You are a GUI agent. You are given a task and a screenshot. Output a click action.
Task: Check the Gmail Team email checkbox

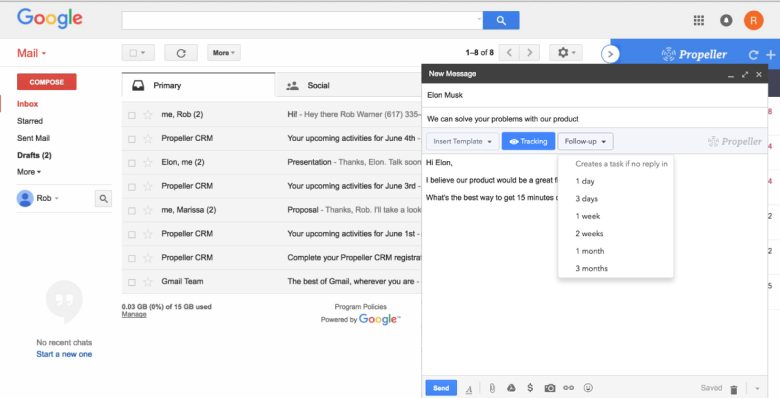132,282
